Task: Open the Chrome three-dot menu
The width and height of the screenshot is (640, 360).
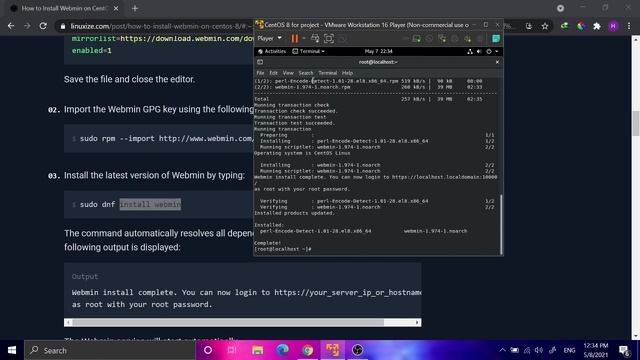Action: (629, 26)
